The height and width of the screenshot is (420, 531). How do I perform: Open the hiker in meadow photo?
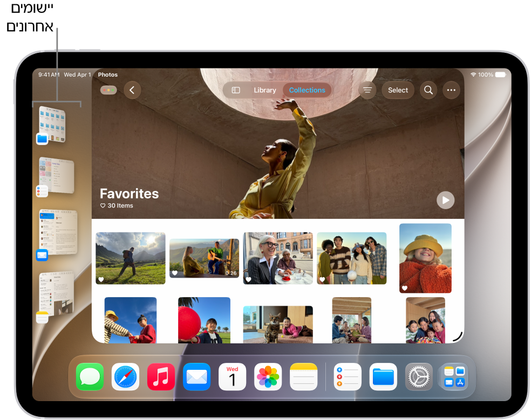click(131, 258)
